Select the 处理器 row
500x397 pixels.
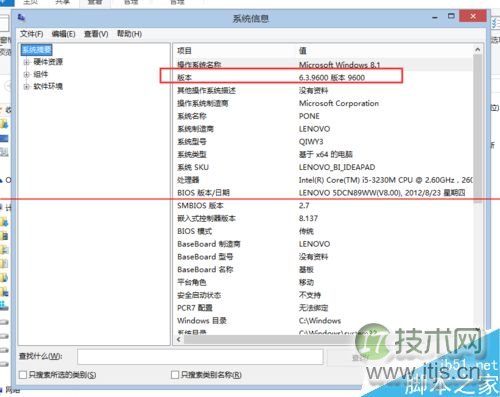pyautogui.click(x=323, y=180)
